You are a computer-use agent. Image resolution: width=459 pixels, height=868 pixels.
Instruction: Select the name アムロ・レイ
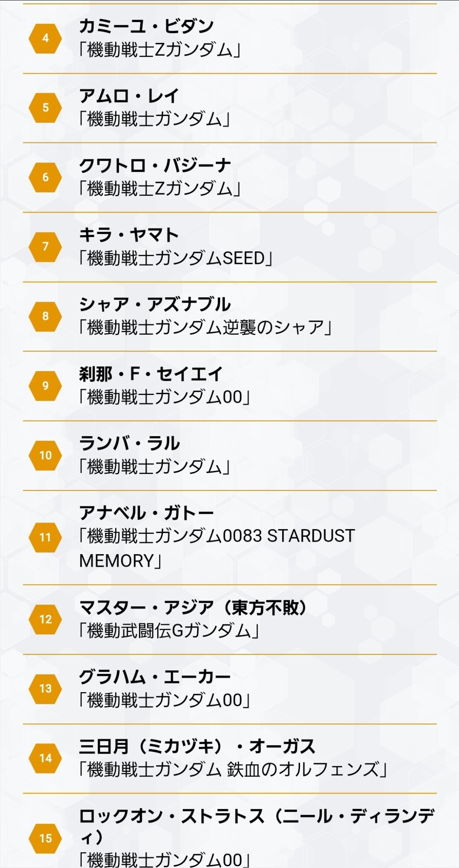[129, 96]
